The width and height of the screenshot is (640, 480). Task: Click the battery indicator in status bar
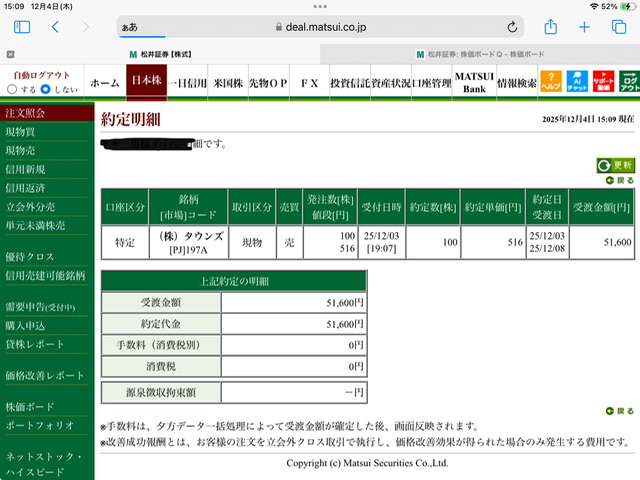coord(627,7)
